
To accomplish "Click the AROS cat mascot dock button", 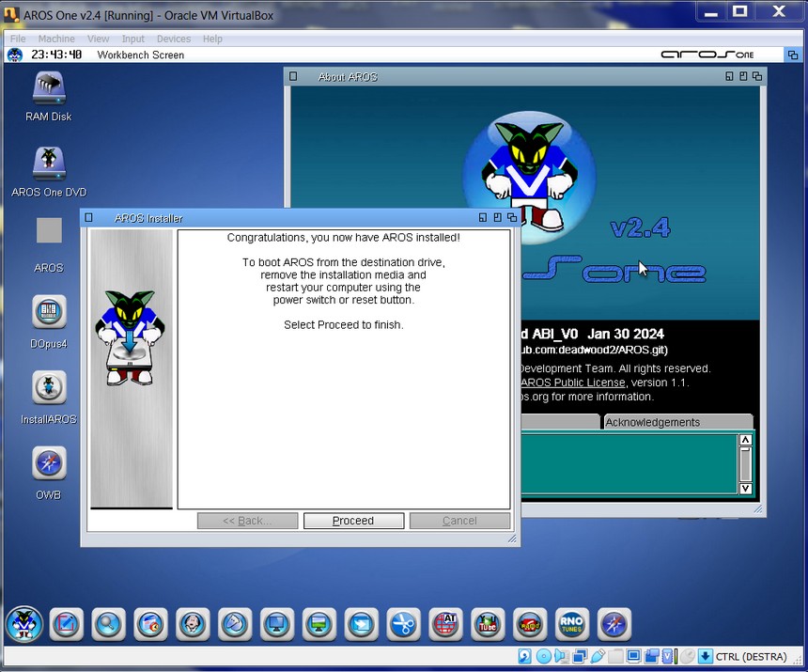I will (x=24, y=625).
